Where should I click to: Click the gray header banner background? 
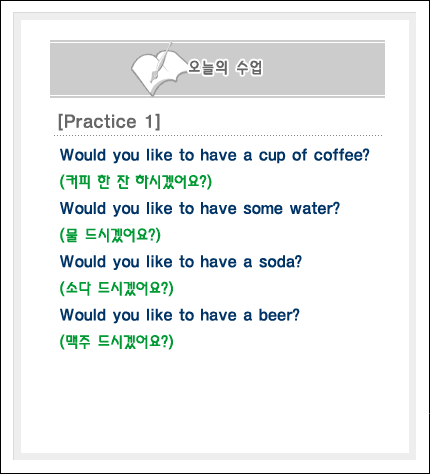tap(317, 69)
